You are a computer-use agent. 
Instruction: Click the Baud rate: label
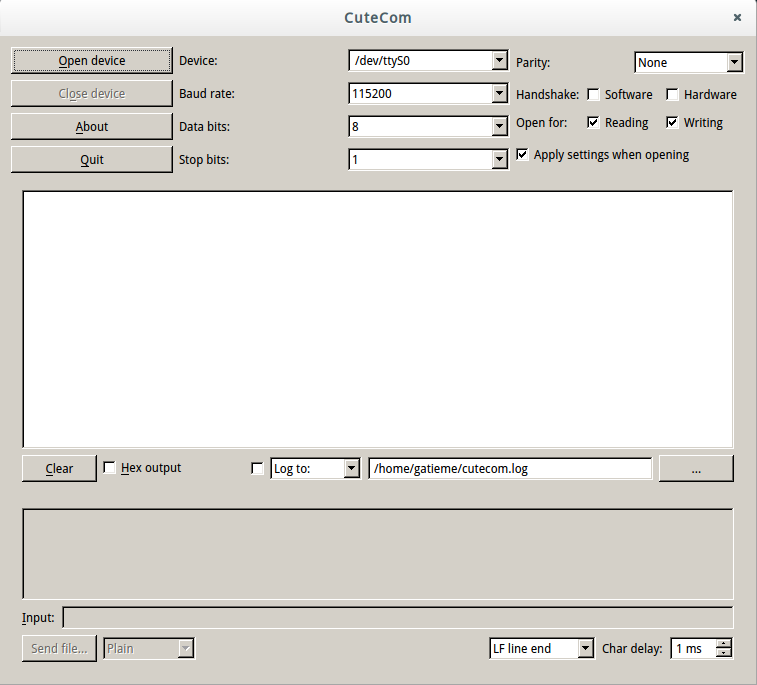tap(207, 94)
